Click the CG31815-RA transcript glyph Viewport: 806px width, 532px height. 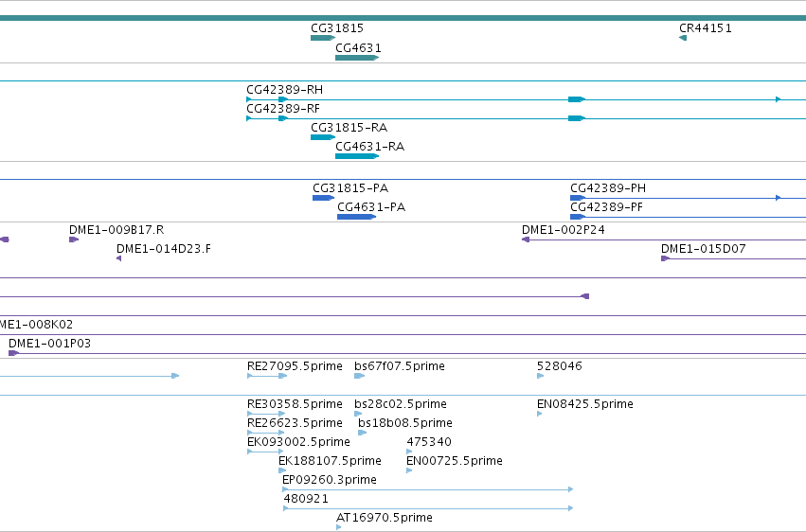tap(323, 137)
